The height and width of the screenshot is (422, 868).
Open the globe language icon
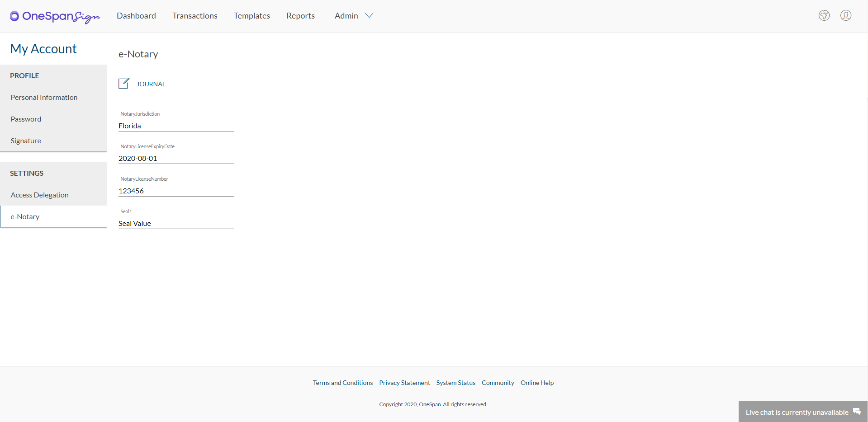[824, 15]
